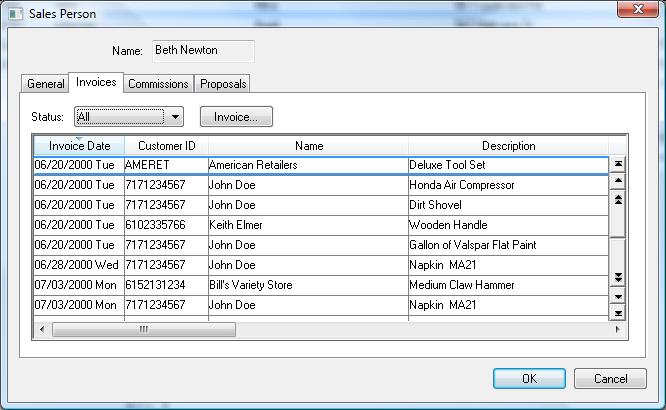The image size is (666, 410).
Task: Click the Dirt Shovel description cell
Action: (x=508, y=205)
